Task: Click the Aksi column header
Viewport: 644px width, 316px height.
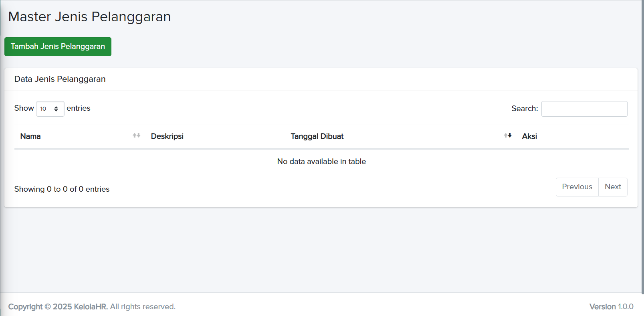Action: tap(529, 136)
